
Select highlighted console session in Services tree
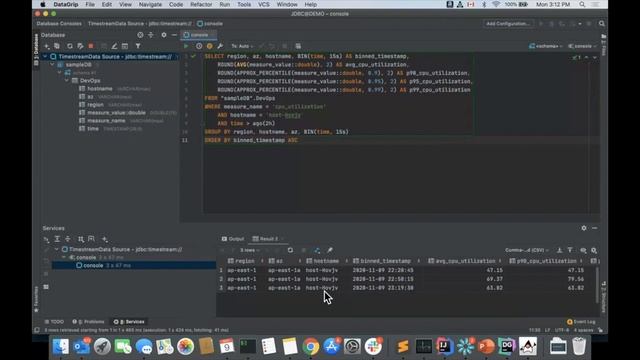[x=134, y=265]
